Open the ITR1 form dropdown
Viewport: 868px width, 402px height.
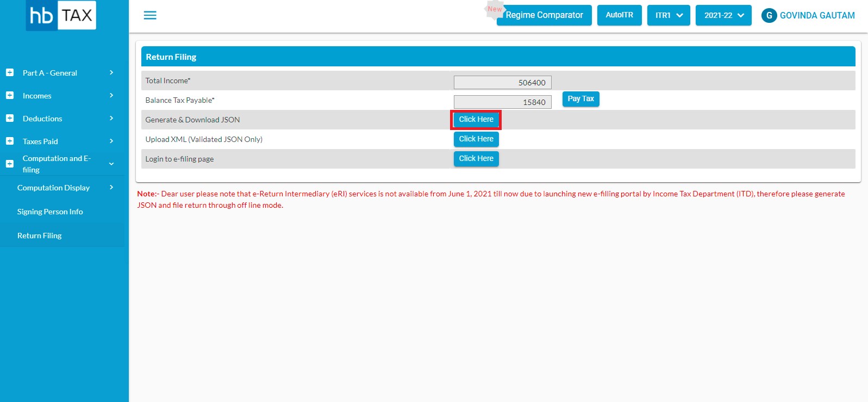(x=669, y=15)
